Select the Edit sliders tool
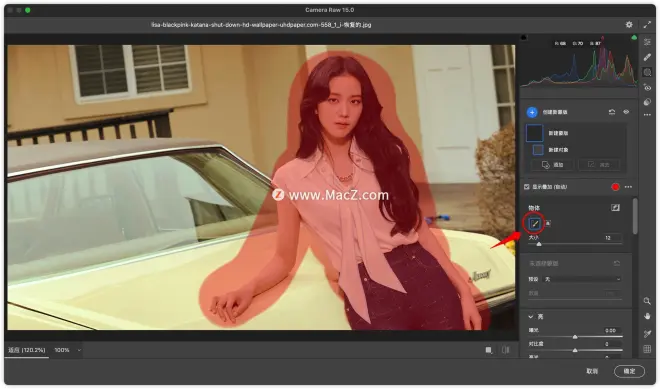This screenshot has width=660, height=389. point(647,42)
